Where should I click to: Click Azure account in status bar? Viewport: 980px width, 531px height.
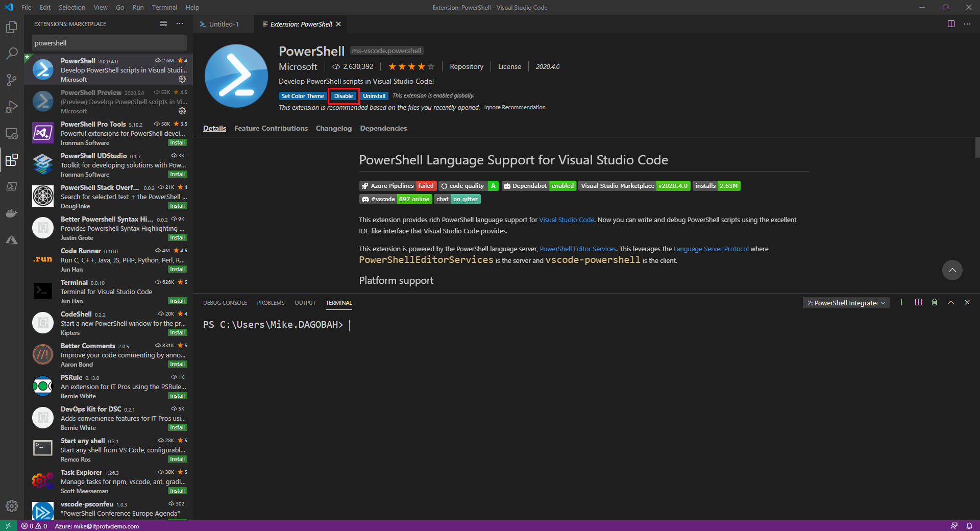point(97,526)
